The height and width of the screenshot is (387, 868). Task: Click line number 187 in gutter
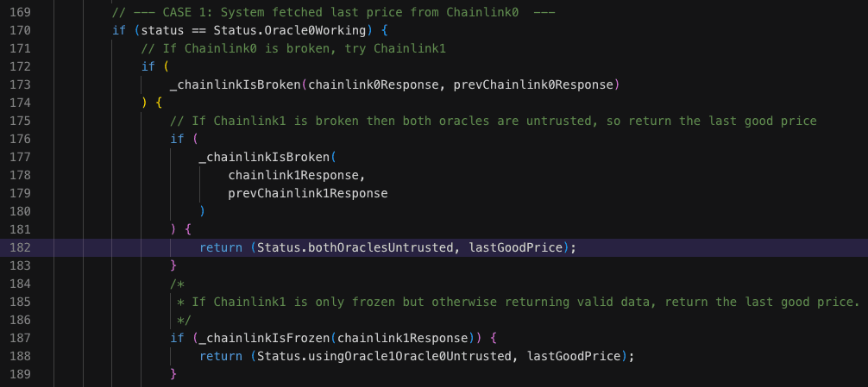click(21, 338)
